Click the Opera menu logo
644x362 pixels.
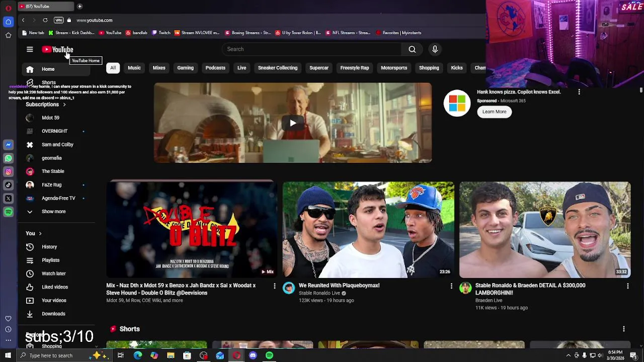pyautogui.click(x=8, y=8)
